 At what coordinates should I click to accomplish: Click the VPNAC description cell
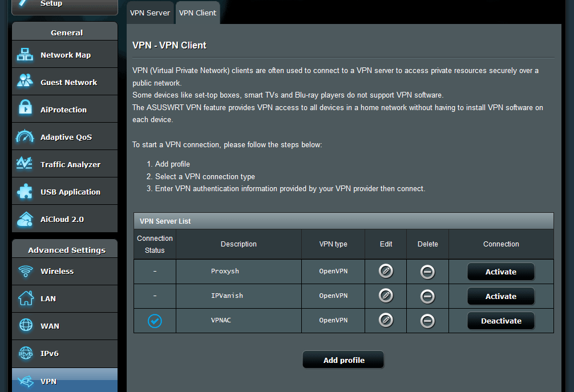pos(239,321)
